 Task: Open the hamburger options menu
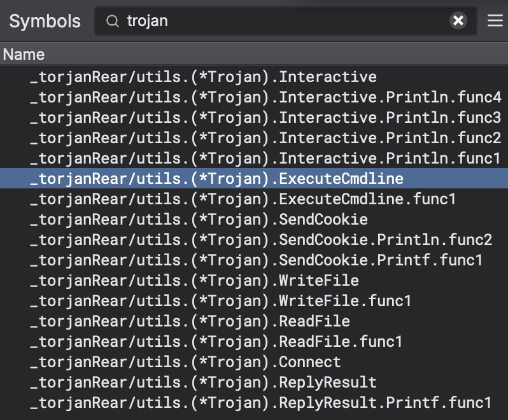(495, 21)
